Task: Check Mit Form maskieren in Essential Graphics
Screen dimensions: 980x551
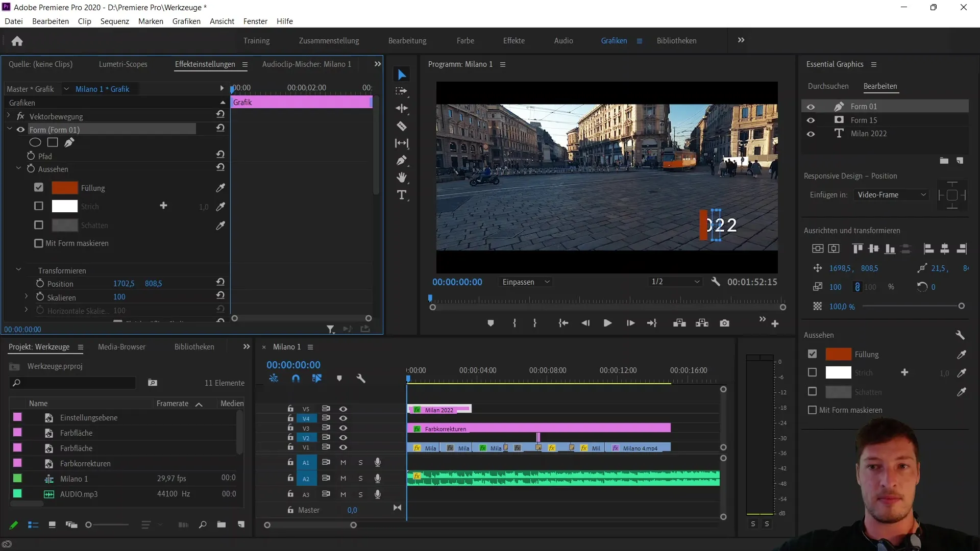Action: pyautogui.click(x=813, y=410)
